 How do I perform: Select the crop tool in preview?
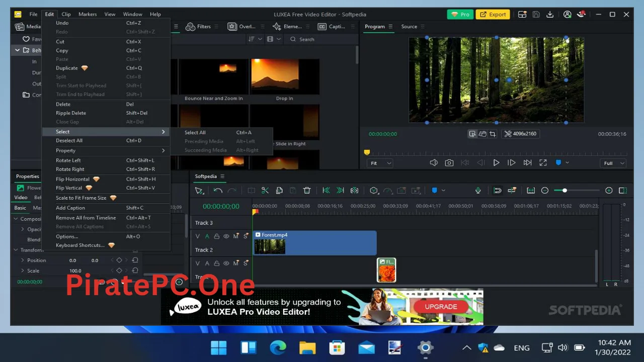click(493, 134)
